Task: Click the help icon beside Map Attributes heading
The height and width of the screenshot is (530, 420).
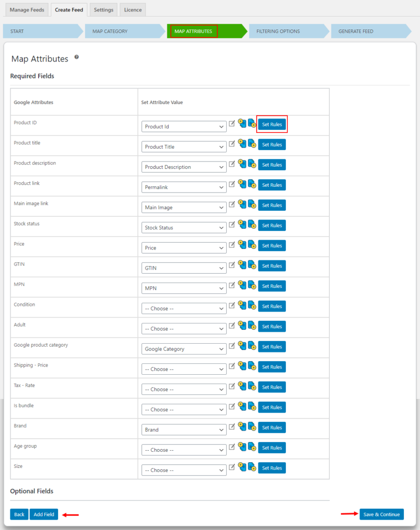Action: pyautogui.click(x=77, y=58)
